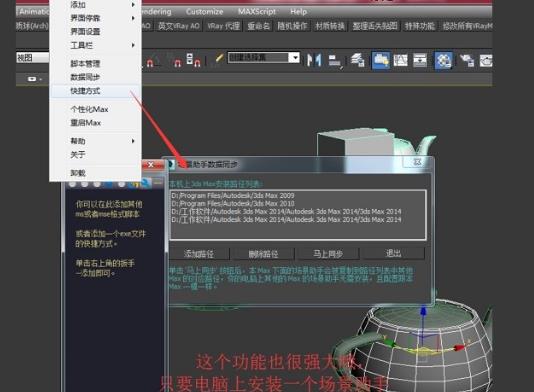Open the 视图 reference coordinate dropdown
Viewport: 534px width, 392px height.
click(x=33, y=58)
